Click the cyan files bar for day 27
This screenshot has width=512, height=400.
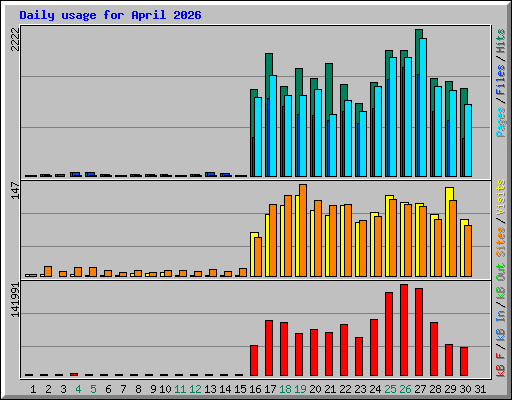click(x=423, y=107)
